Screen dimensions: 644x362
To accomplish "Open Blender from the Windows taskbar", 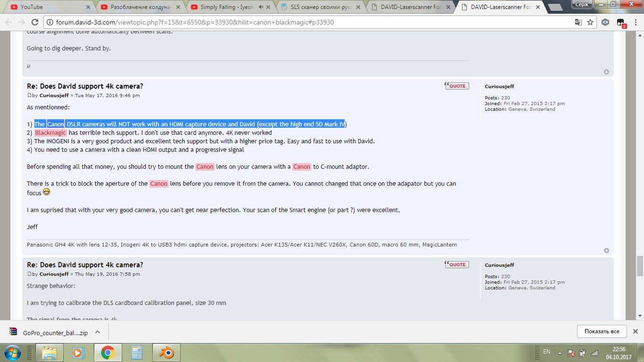I will pyautogui.click(x=166, y=353).
